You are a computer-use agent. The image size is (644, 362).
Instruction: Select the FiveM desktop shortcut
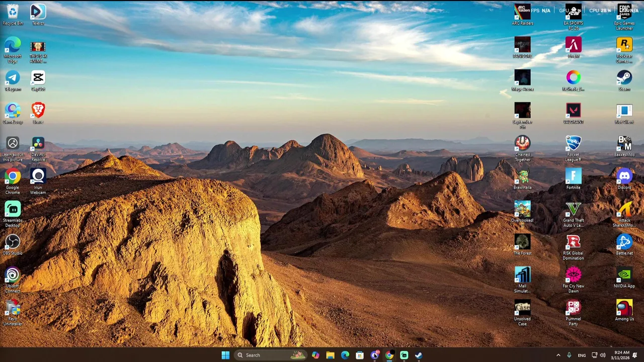[x=573, y=48]
